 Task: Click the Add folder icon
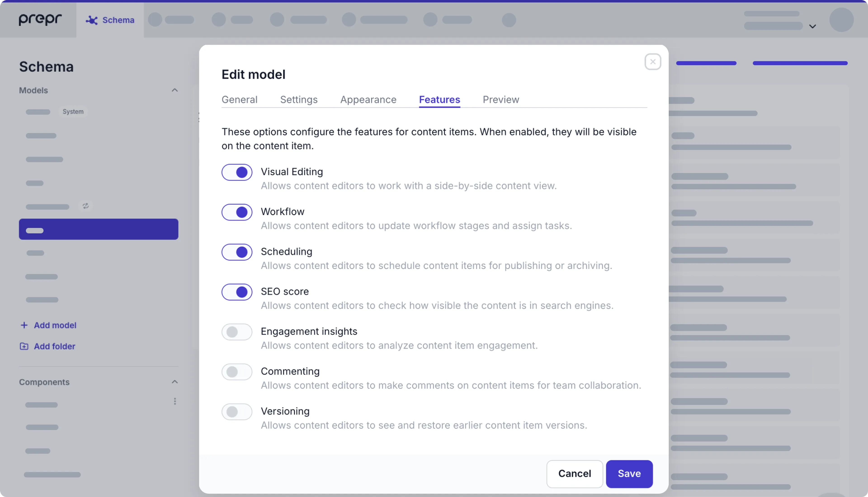tap(24, 346)
